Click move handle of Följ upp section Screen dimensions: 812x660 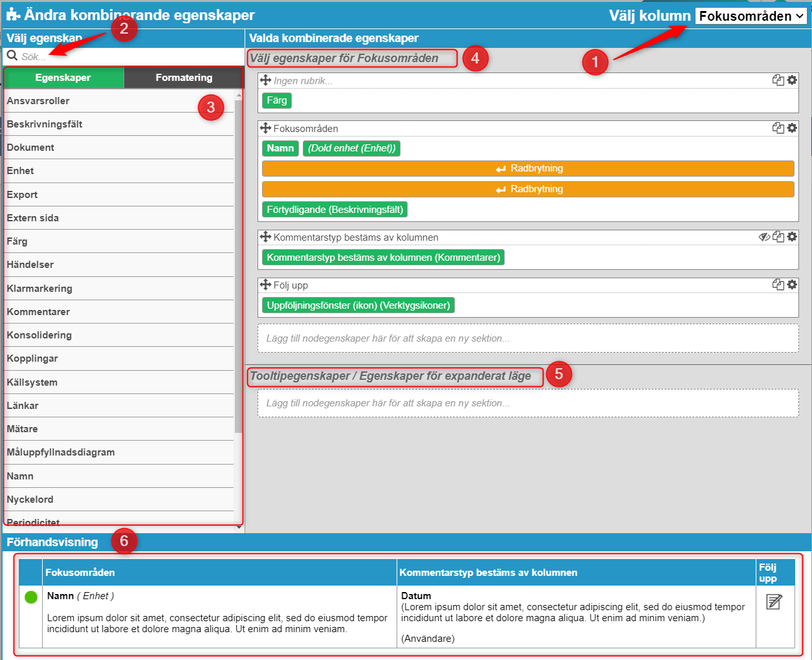tap(266, 285)
